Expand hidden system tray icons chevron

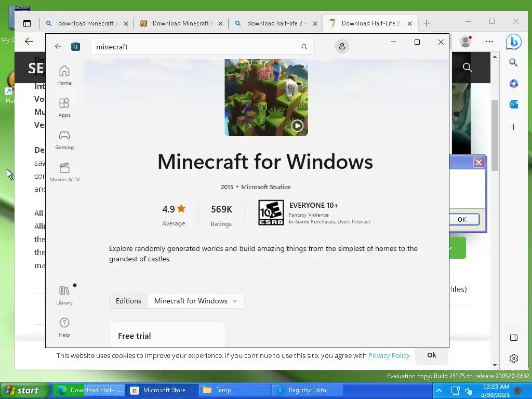click(x=439, y=391)
